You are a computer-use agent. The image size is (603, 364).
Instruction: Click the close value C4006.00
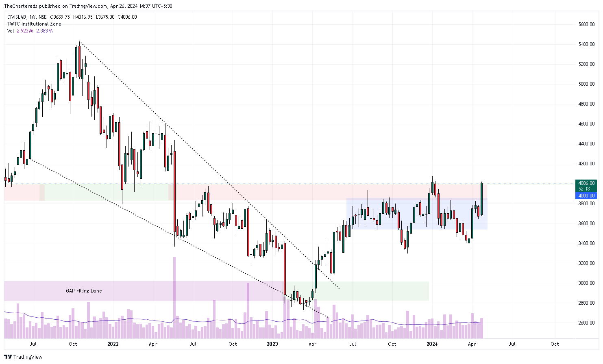(x=127, y=17)
